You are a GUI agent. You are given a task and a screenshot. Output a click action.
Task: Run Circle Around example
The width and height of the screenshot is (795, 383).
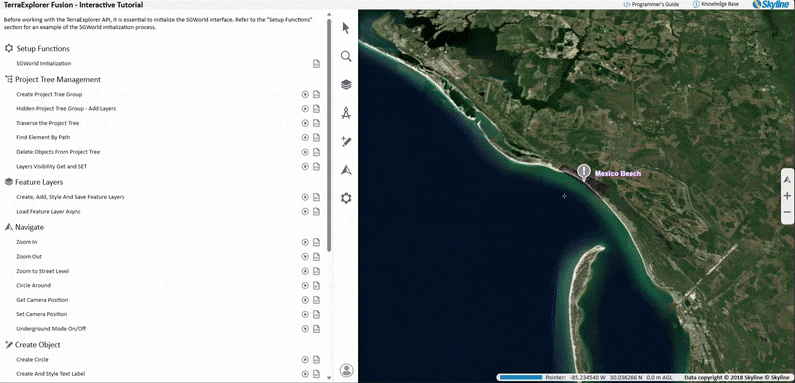(x=305, y=286)
